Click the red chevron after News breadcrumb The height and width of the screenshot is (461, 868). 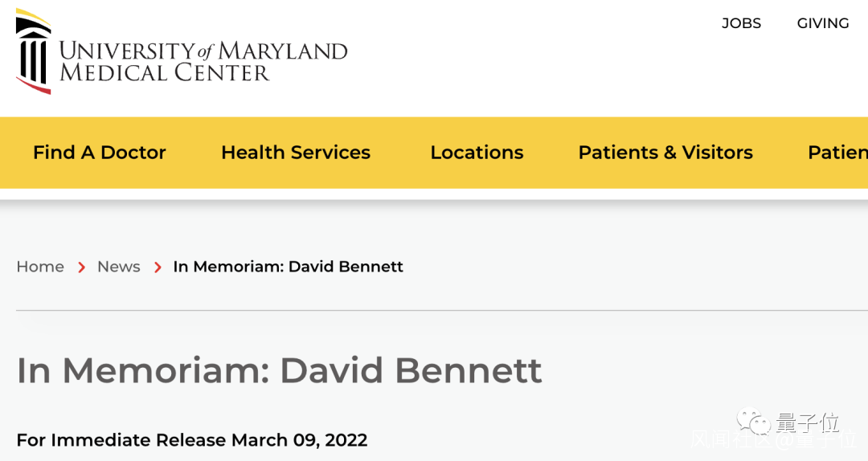pyautogui.click(x=158, y=267)
